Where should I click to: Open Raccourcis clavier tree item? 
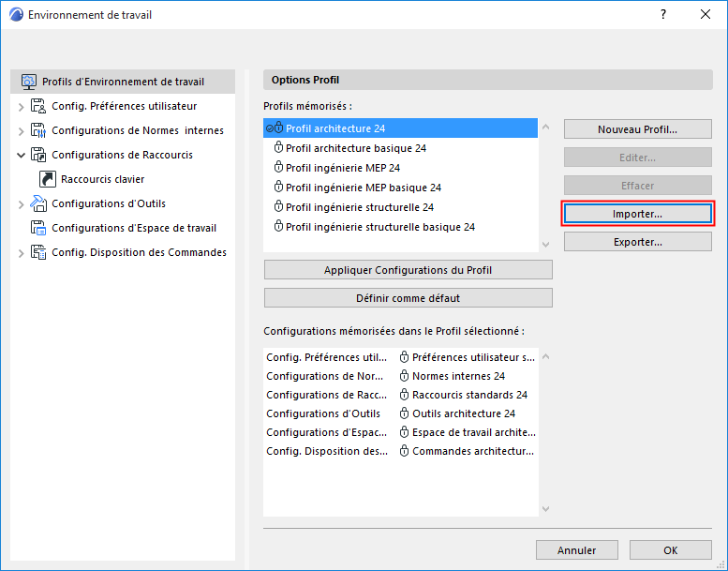click(103, 179)
